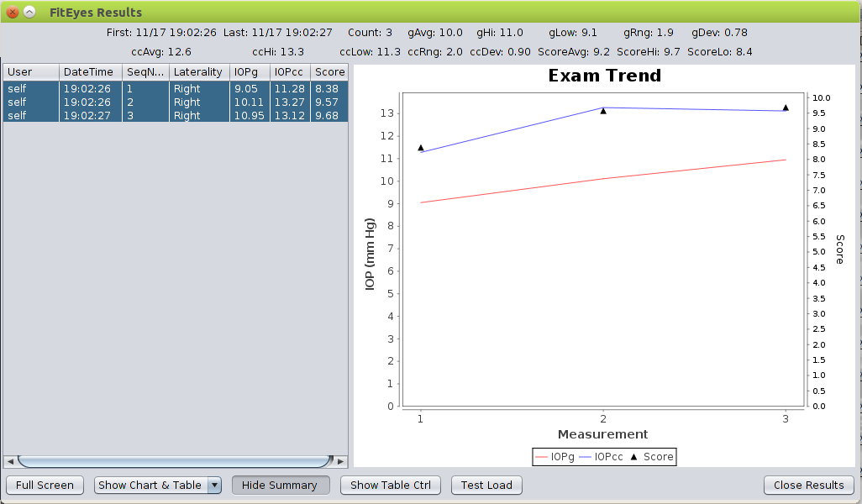Select the table cell 10.11
862x504 pixels.
tap(250, 102)
